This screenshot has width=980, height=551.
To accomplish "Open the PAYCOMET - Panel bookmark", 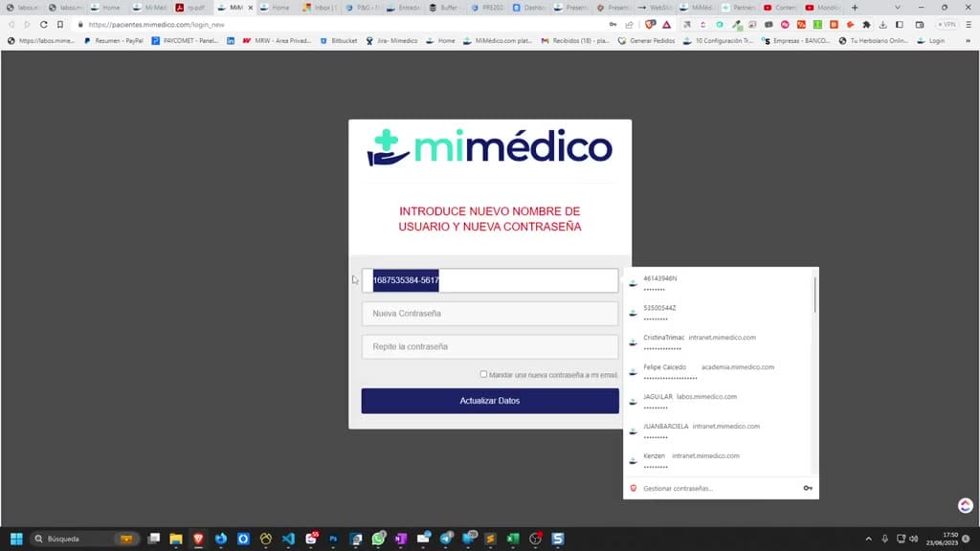I will (185, 40).
